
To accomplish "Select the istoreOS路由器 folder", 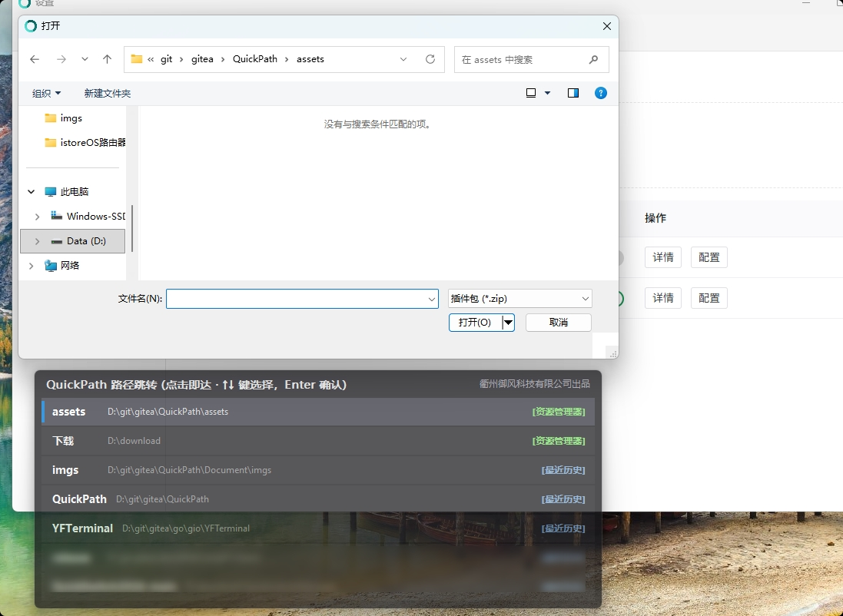I will 85,142.
